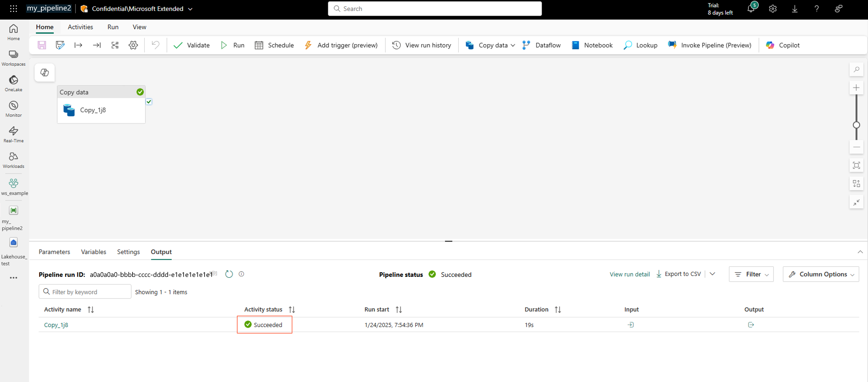Click zoom to fit canvas icon
The width and height of the screenshot is (868, 382).
pos(856,165)
